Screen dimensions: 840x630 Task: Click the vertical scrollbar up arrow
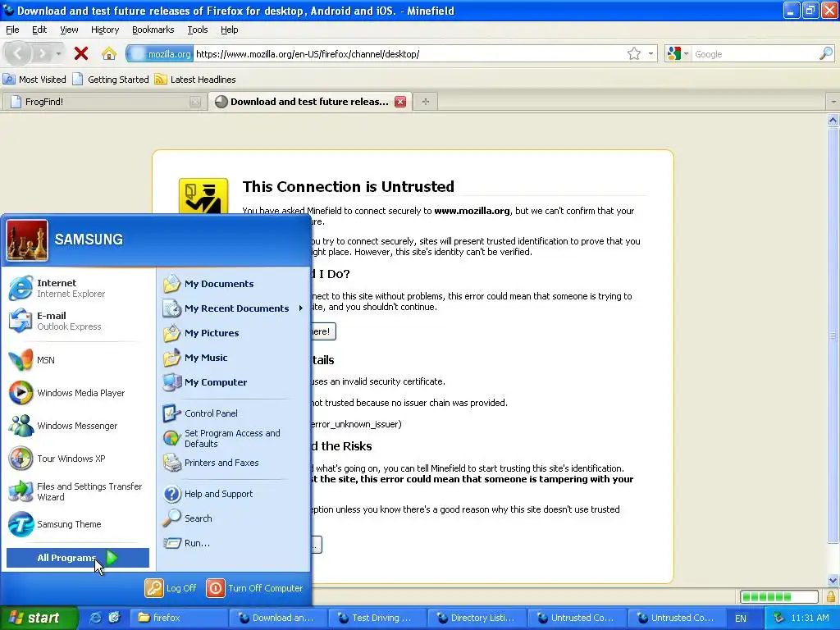pyautogui.click(x=833, y=120)
